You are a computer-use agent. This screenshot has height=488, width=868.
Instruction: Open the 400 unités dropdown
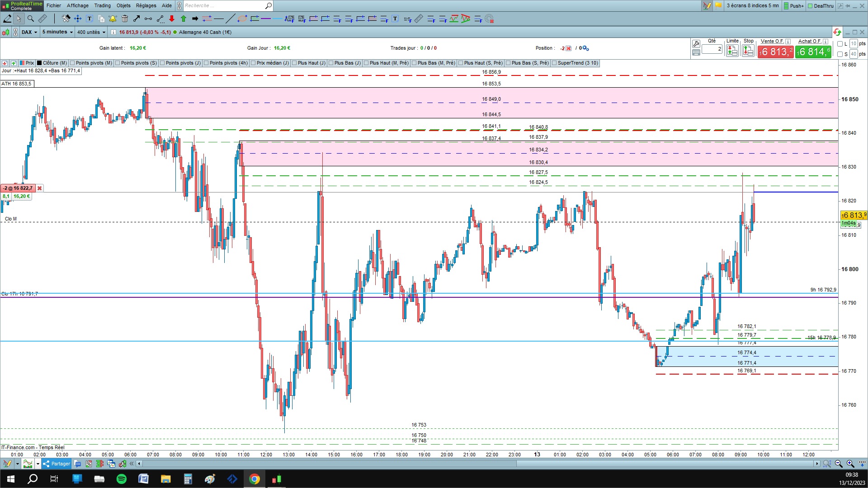click(91, 32)
